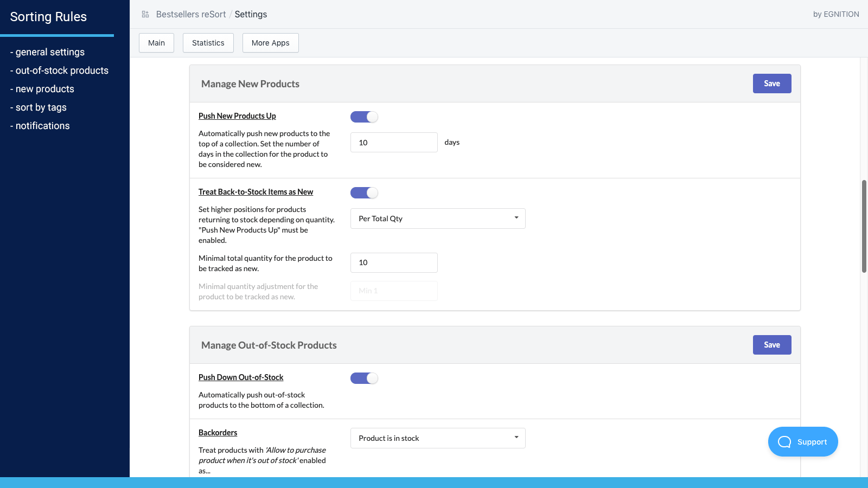This screenshot has height=488, width=868.
Task: Go to sort by tags section
Action: click(38, 107)
